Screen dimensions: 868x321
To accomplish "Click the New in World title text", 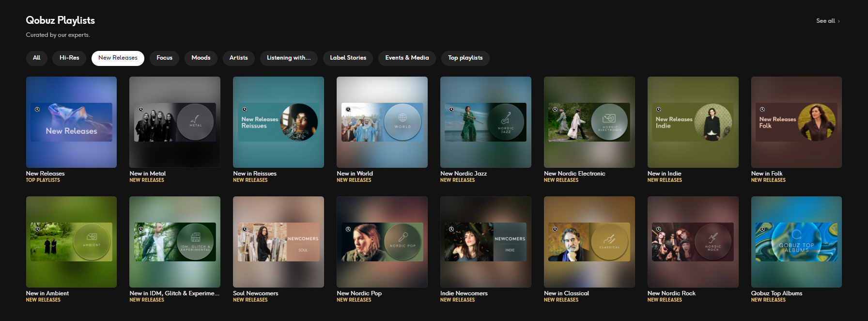I will [x=355, y=174].
